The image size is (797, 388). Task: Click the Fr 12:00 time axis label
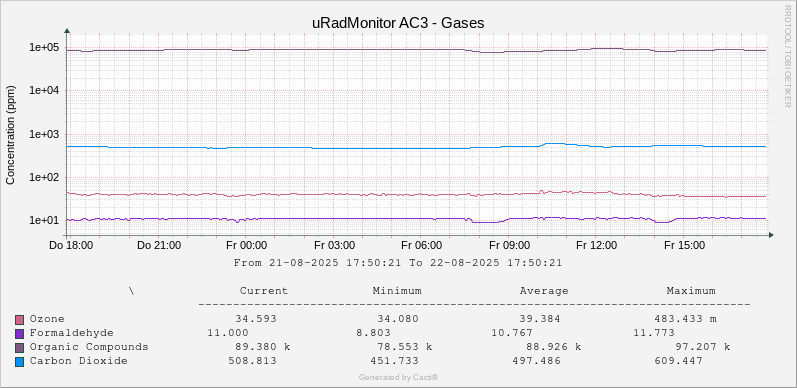597,246
